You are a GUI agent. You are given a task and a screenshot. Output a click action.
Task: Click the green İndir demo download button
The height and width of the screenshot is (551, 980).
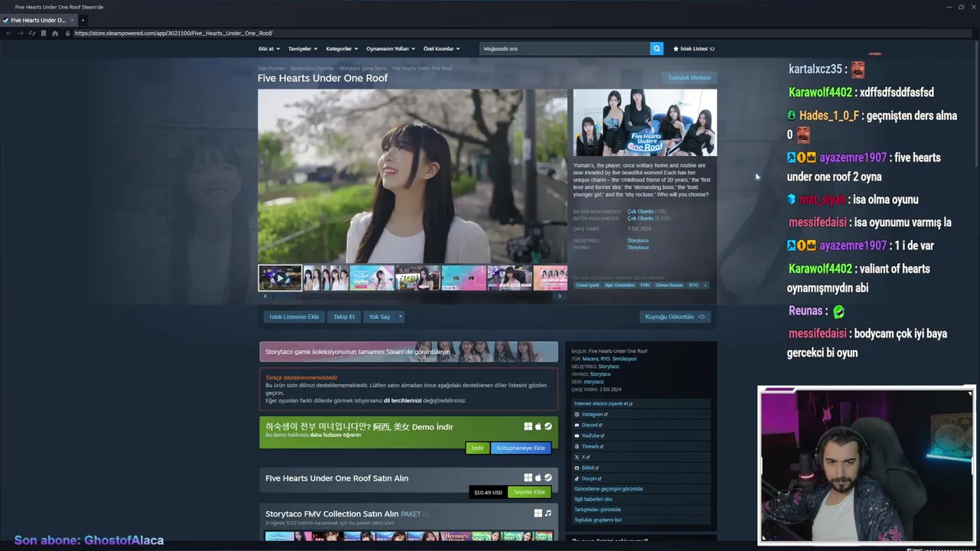point(477,448)
